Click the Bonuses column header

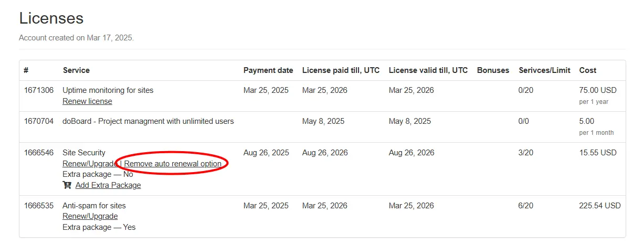493,70
